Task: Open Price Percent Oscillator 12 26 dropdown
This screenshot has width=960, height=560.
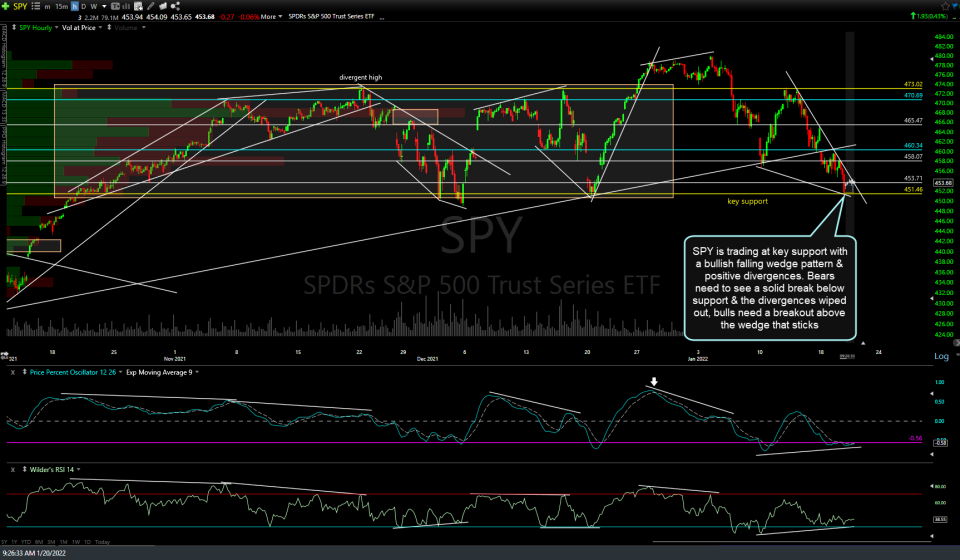Action: pos(121,372)
